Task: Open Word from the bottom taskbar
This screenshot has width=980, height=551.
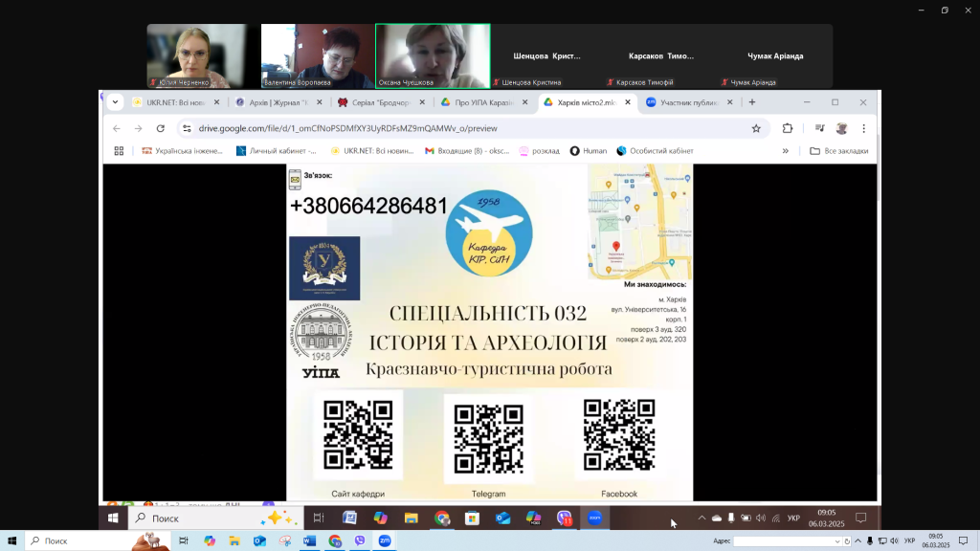Action: [x=309, y=541]
